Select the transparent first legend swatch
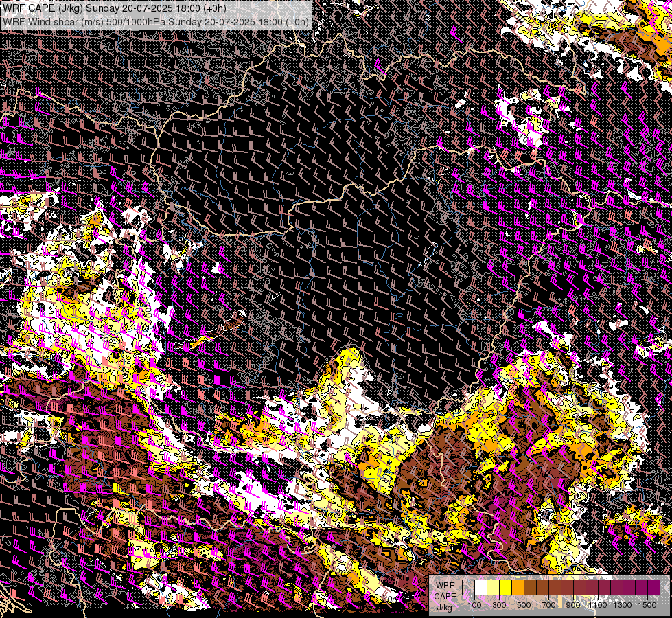This screenshot has height=618, width=672. [468, 587]
